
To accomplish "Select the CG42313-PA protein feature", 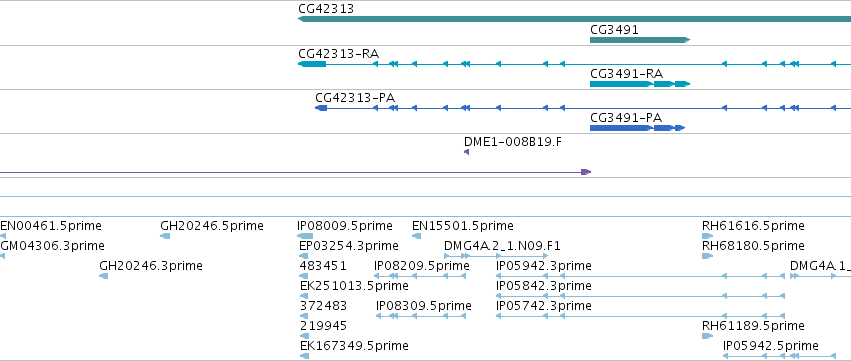I will click(x=583, y=108).
